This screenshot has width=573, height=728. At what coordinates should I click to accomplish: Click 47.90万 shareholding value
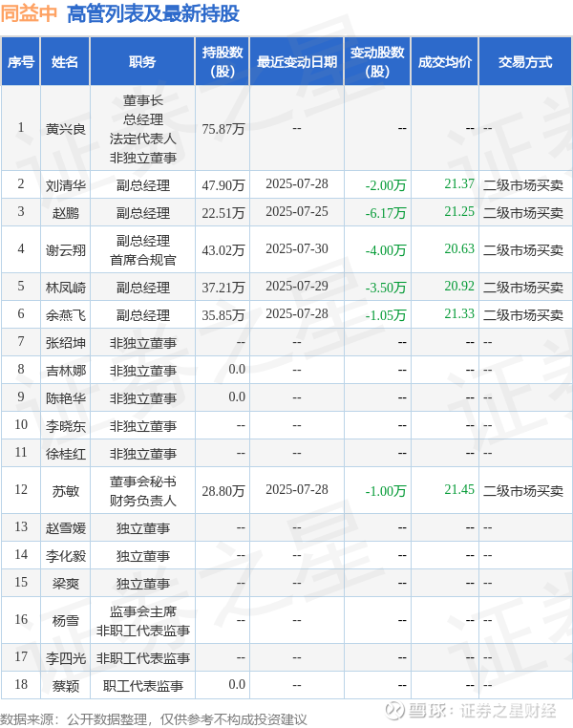pos(223,184)
